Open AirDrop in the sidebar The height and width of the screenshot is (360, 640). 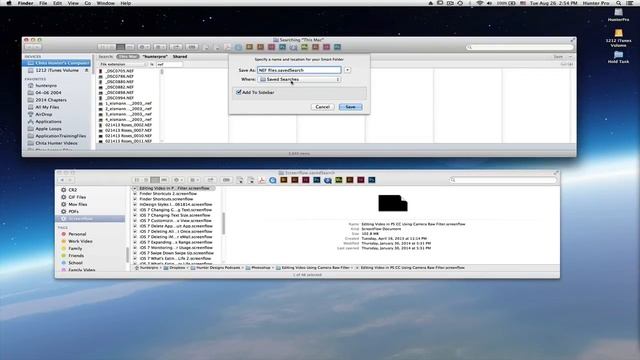pyautogui.click(x=44, y=115)
